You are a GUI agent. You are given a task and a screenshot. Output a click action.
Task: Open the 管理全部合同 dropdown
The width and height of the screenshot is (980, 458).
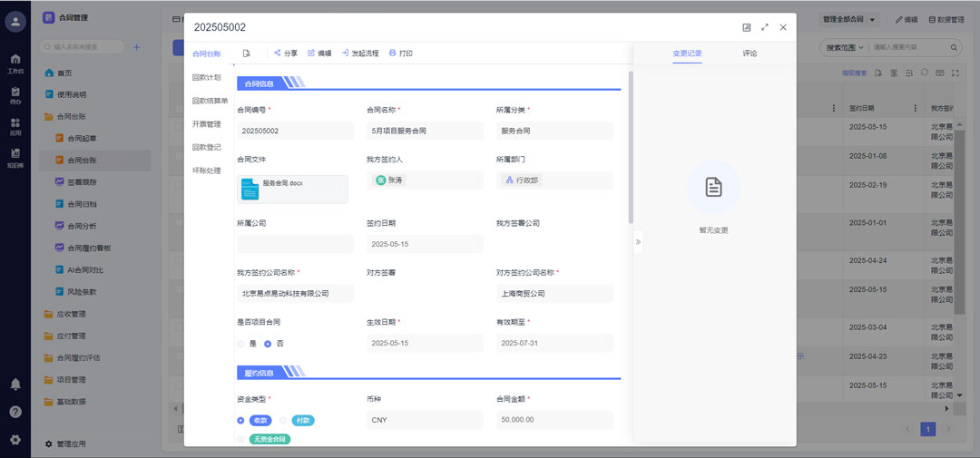(x=848, y=19)
